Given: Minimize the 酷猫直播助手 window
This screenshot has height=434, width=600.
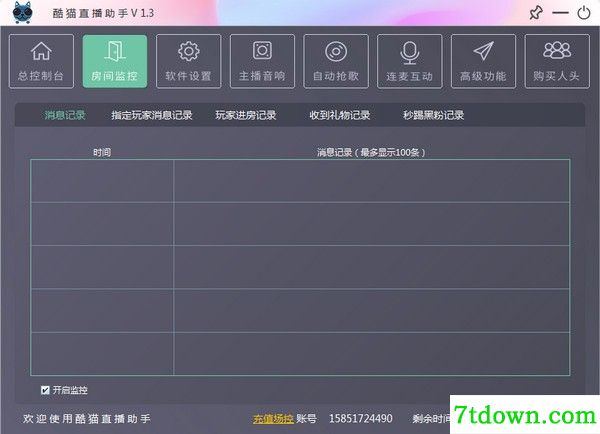Looking at the screenshot, I should click(560, 13).
